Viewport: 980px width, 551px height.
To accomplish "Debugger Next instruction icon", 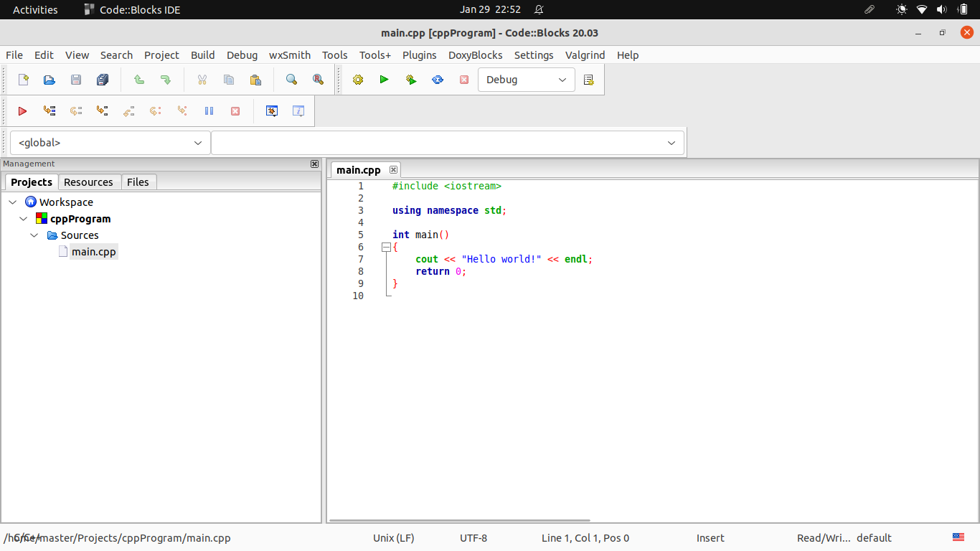I will point(156,111).
